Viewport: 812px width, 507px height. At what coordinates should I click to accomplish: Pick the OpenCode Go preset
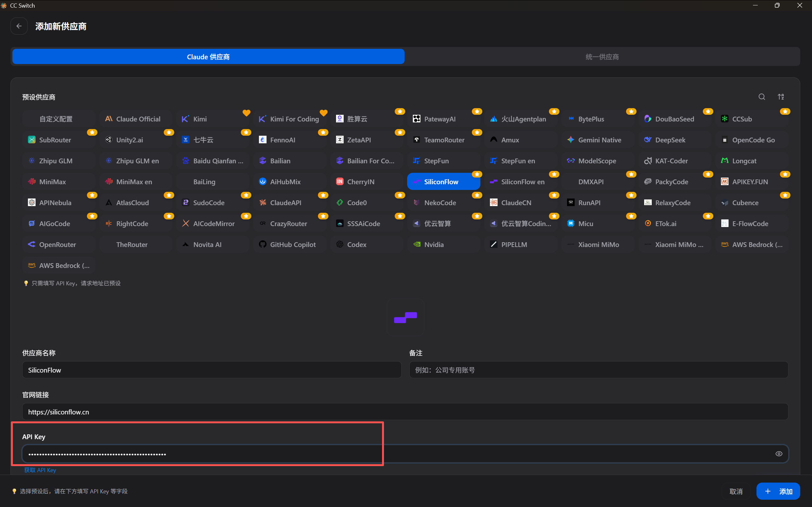[752, 140]
